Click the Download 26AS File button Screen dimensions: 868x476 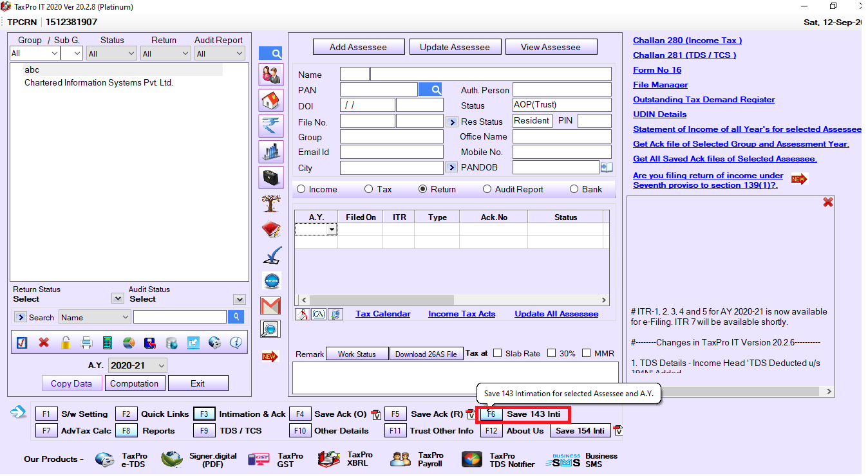click(x=426, y=354)
